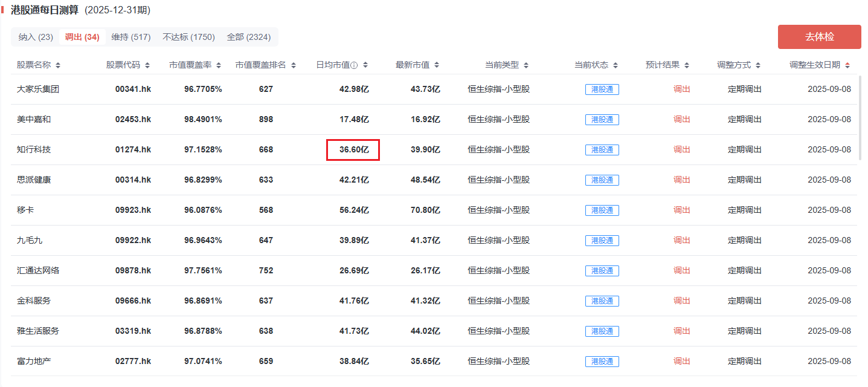Select stock name 移卡
The image size is (868, 387).
pos(25,210)
